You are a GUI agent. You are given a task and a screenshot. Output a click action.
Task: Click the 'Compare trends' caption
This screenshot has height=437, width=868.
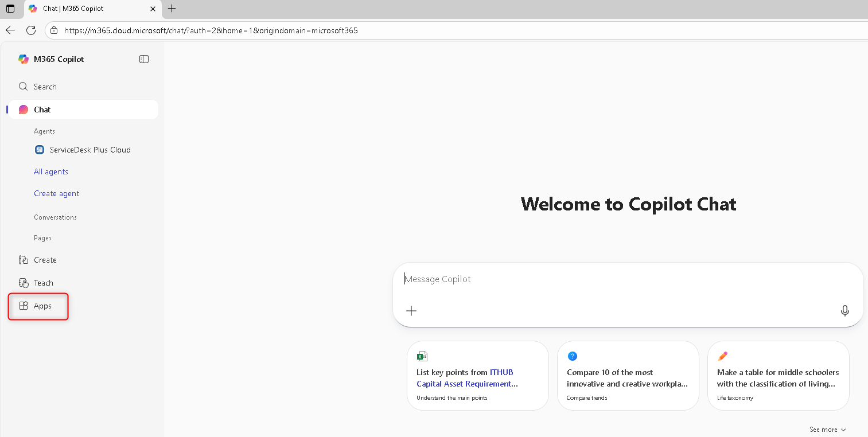tap(587, 398)
